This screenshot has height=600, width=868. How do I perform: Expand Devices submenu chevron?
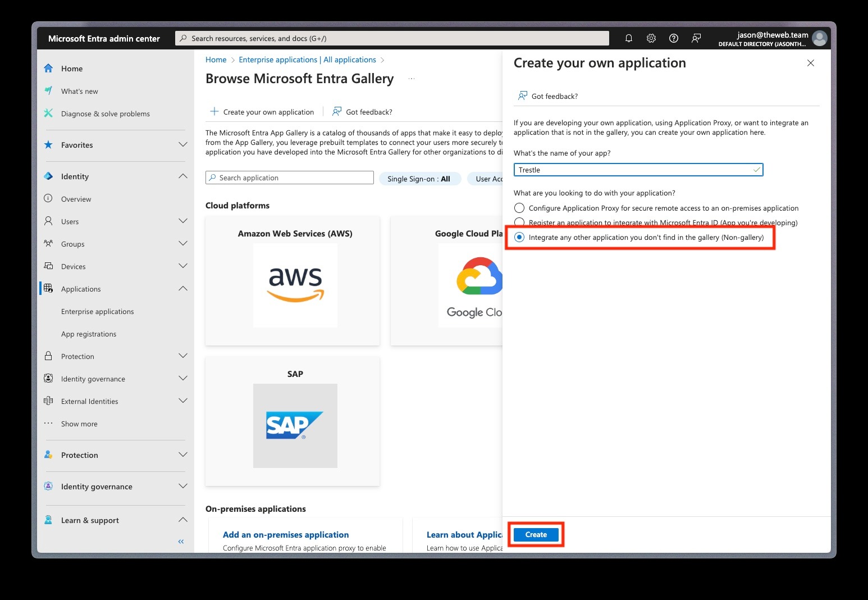pyautogui.click(x=183, y=266)
